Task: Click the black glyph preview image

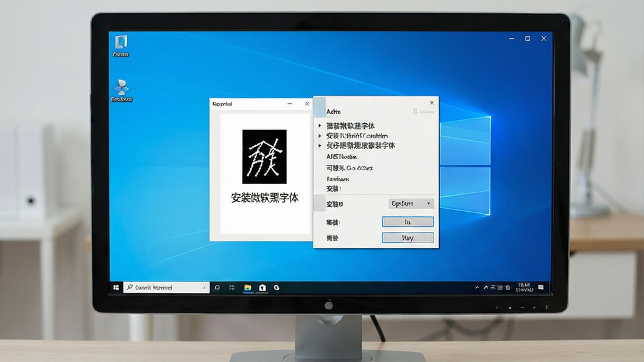Action: coord(264,156)
